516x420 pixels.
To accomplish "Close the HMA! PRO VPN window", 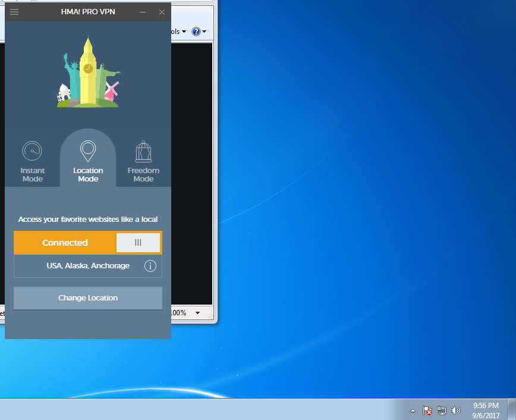I will coord(162,12).
